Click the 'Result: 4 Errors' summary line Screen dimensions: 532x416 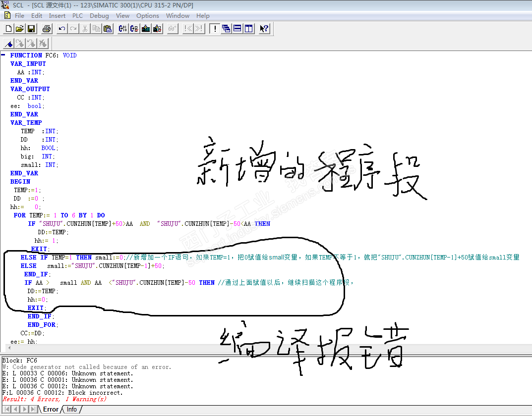[x=54, y=399]
